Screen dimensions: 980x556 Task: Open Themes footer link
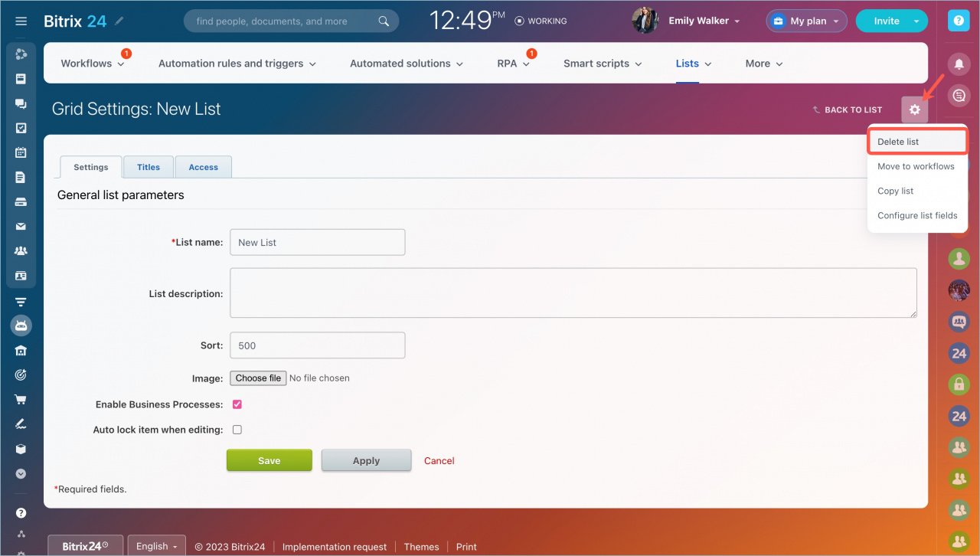pyautogui.click(x=422, y=547)
